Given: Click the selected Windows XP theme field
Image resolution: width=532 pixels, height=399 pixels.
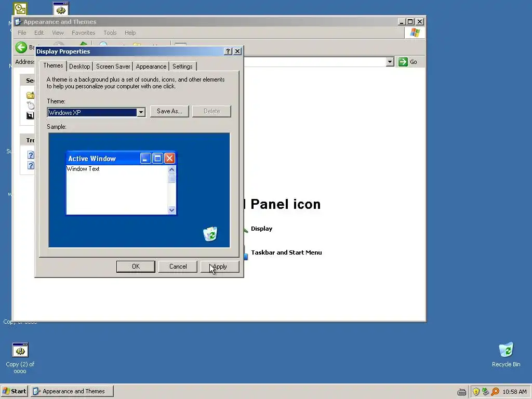Looking at the screenshot, I should 92,112.
